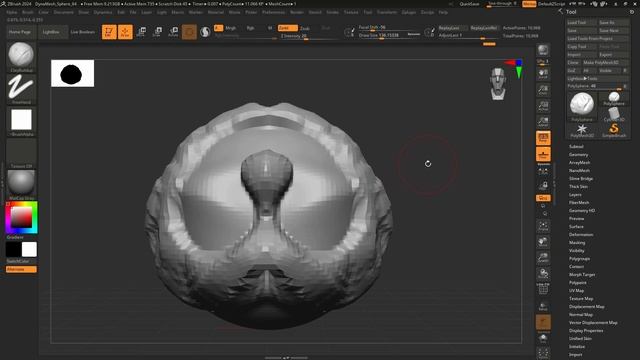The image size is (640, 360).
Task: Click the Sculptris Pro icon
Action: [x=205, y=32]
